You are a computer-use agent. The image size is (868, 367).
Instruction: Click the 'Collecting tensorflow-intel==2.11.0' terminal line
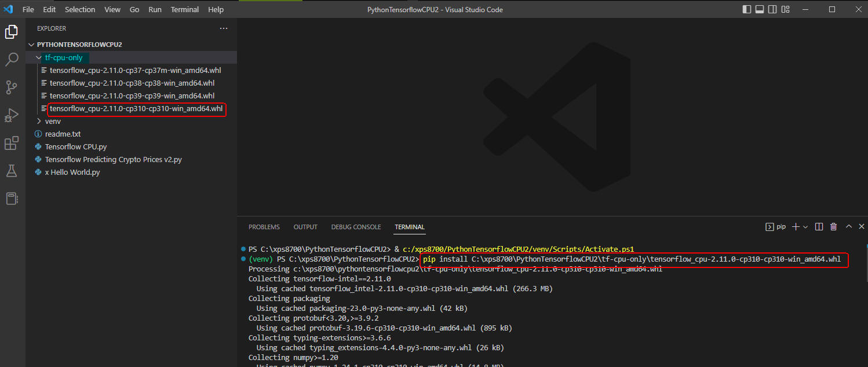[320, 278]
